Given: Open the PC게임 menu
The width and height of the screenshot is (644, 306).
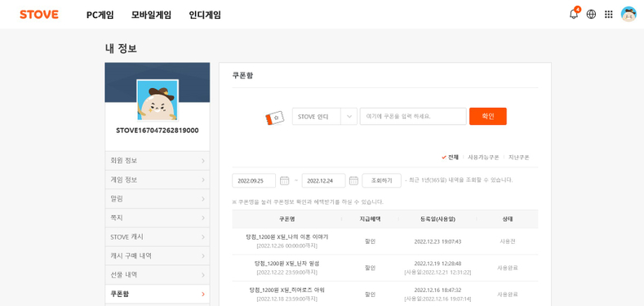Looking at the screenshot, I should click(x=100, y=15).
